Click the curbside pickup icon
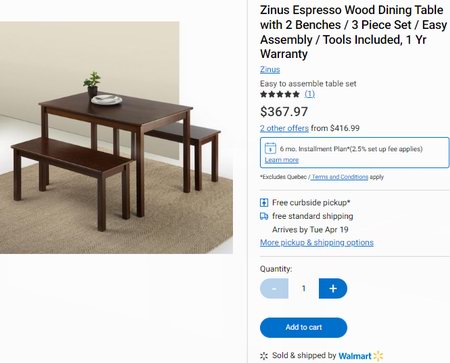 [x=264, y=202]
